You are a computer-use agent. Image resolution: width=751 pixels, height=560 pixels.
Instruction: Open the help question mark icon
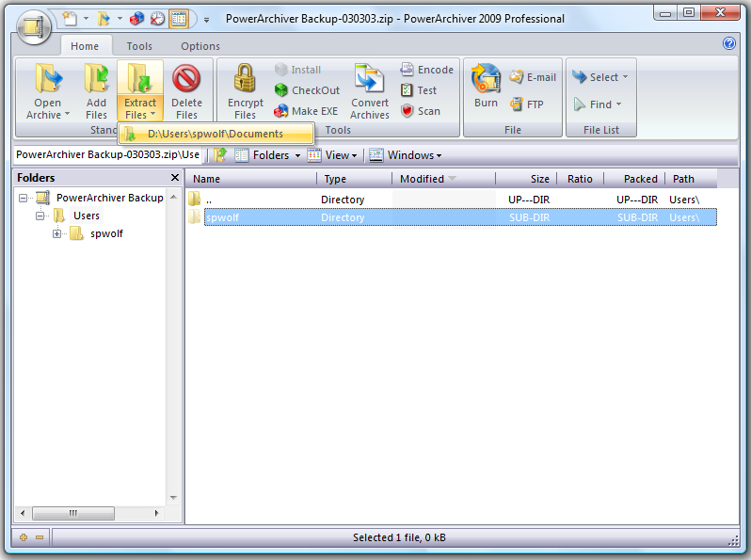tap(729, 43)
